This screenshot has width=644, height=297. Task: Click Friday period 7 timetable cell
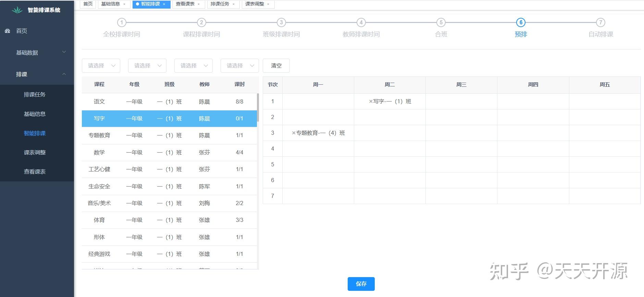coord(605,196)
